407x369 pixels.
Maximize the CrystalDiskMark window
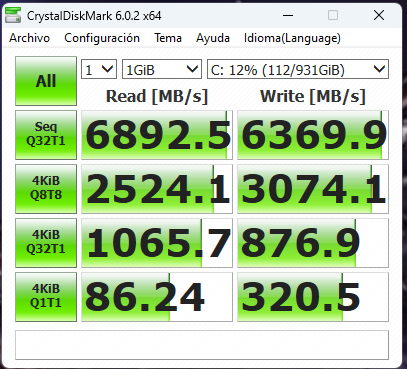click(x=333, y=15)
